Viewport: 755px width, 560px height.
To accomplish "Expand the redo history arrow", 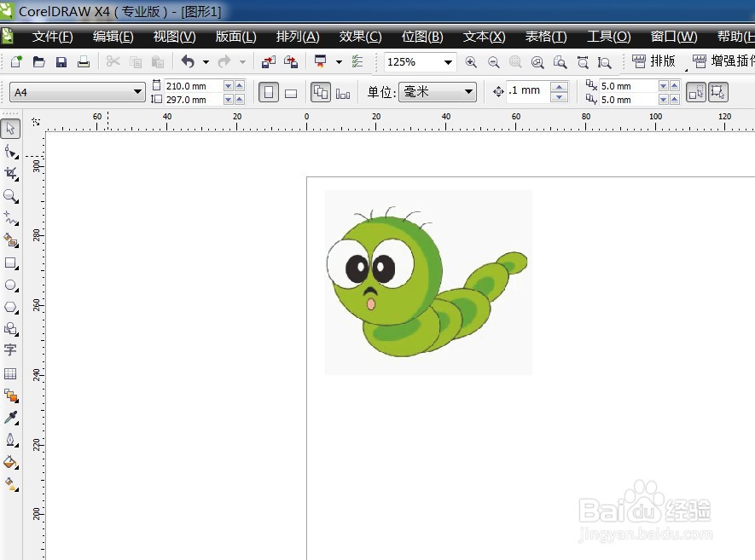I will click(242, 61).
